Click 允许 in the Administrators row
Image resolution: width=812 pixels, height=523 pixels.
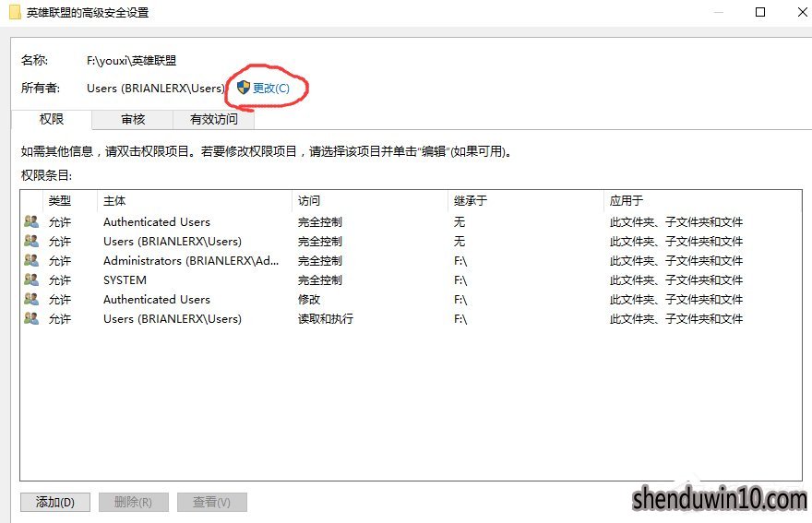pos(60,261)
